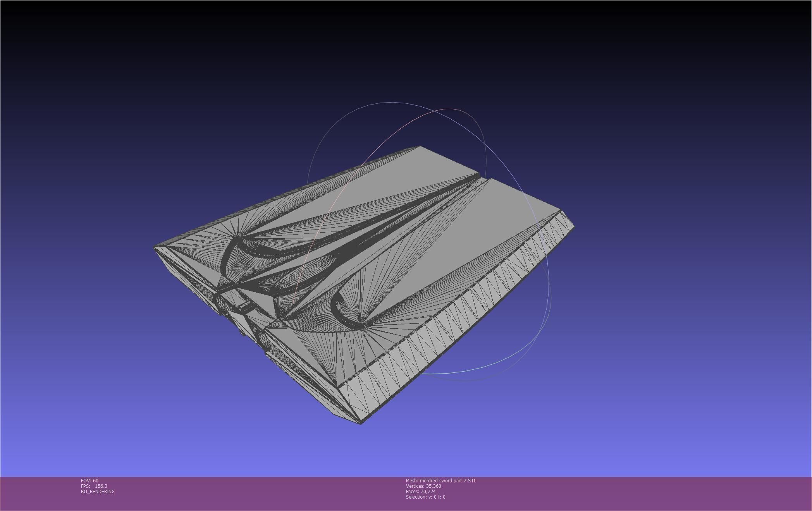Click the sword part 3D mesh model
This screenshot has height=511, width=812.
tap(364, 285)
